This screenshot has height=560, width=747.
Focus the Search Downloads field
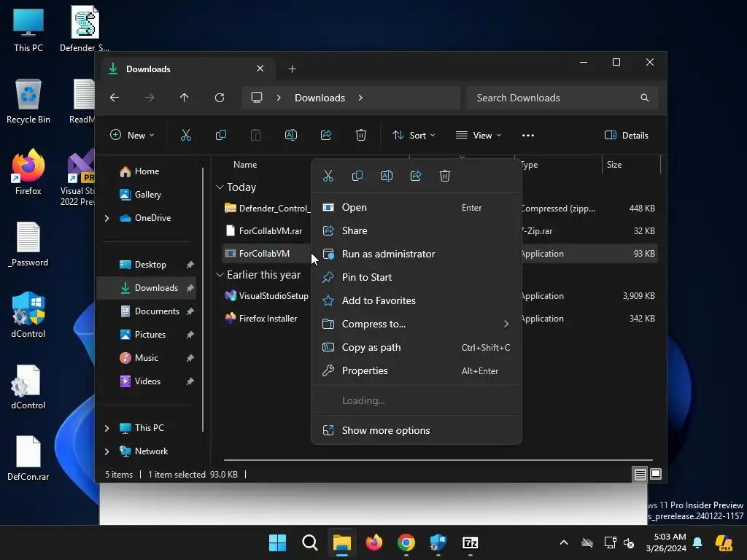(x=562, y=98)
